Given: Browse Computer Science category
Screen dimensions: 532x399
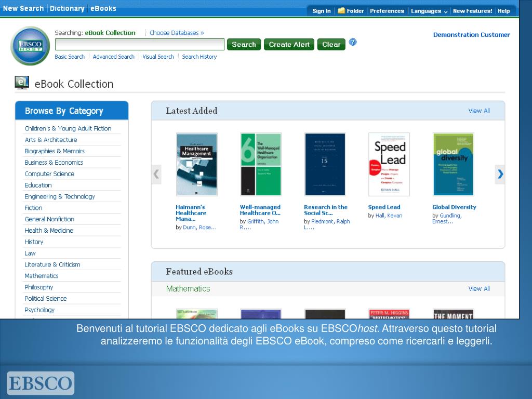Looking at the screenshot, I should click(49, 174).
